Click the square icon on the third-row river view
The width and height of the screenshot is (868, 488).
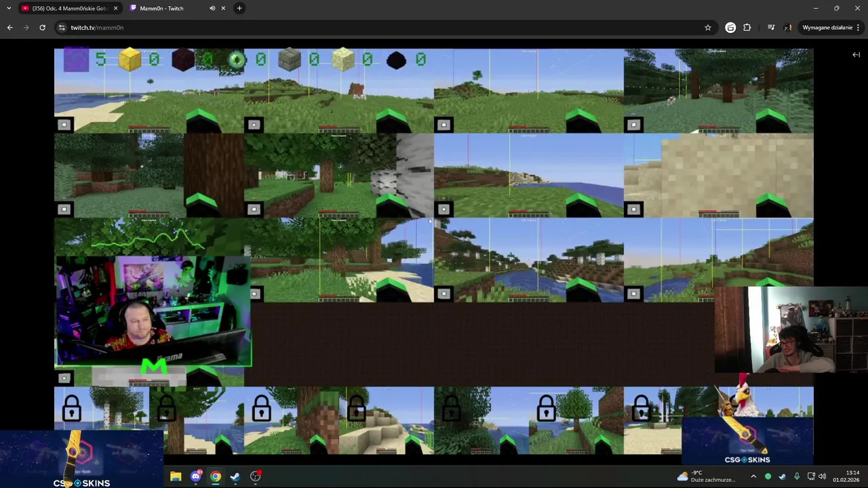pos(443,293)
